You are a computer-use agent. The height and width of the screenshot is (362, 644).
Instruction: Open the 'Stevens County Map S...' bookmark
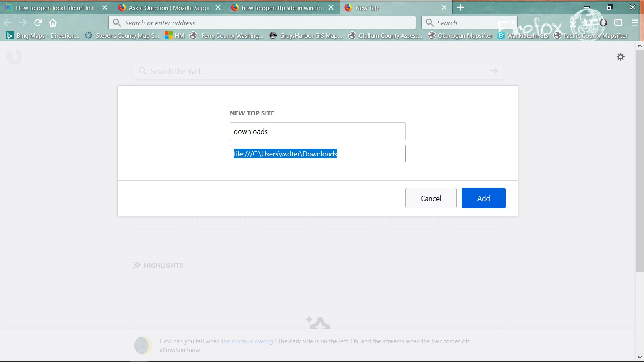(x=122, y=36)
